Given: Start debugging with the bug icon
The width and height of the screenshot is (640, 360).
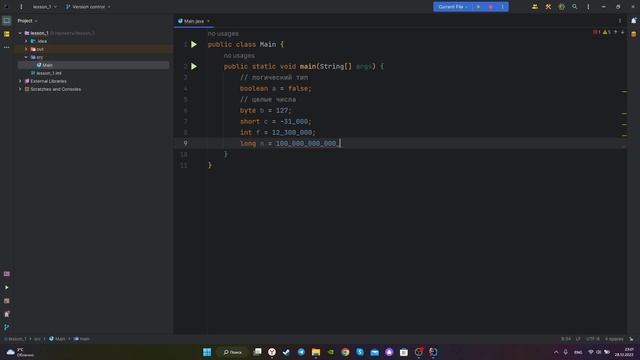Looking at the screenshot, I should 491,7.
